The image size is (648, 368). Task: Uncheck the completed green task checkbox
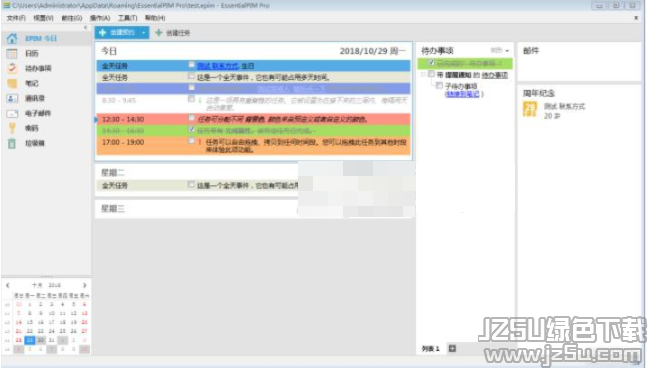click(x=191, y=129)
